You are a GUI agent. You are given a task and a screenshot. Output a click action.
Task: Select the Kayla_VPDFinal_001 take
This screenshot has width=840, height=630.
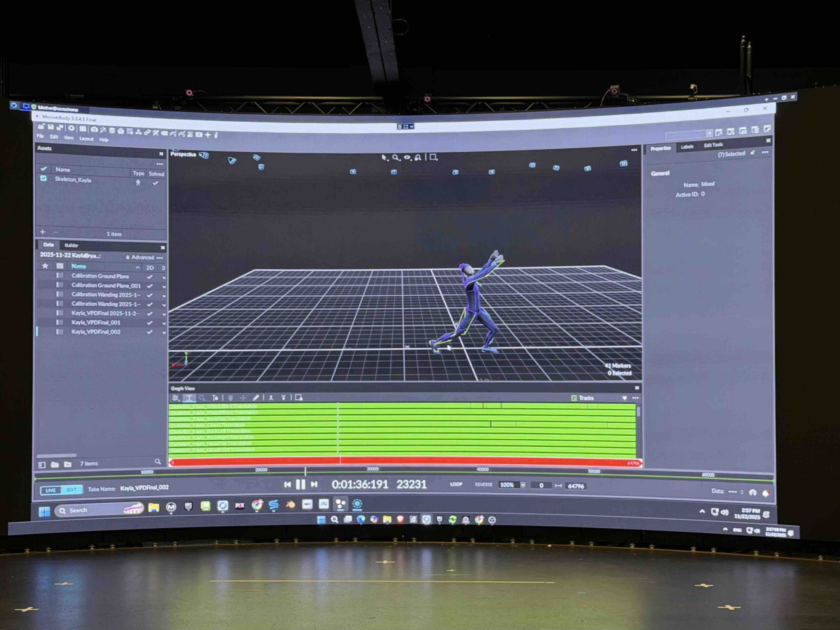click(x=96, y=323)
